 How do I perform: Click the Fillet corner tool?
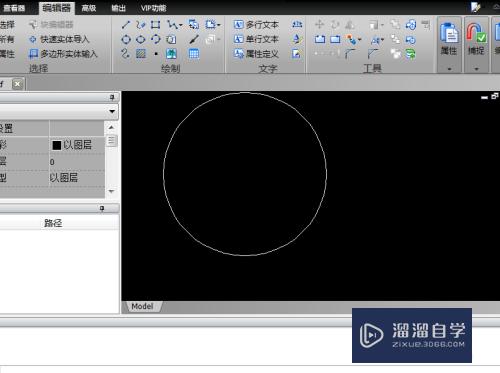point(350,53)
